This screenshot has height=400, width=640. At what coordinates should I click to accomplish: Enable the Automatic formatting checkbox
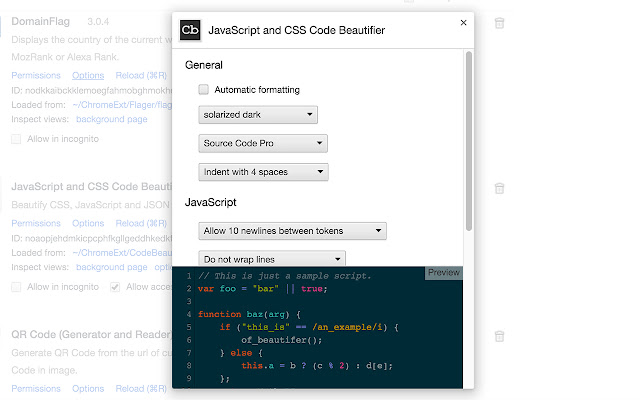[x=204, y=90]
